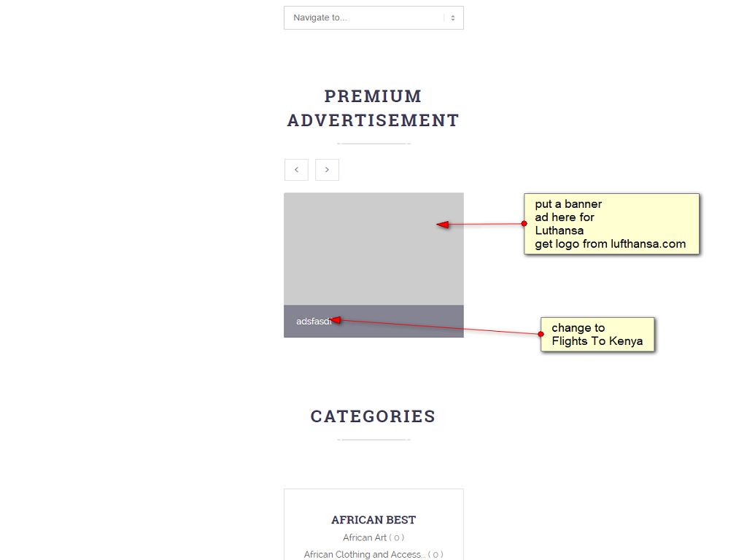Click the red arrowhead beside the adsfasdf caption
Screen dimensions: 747x560
(336, 319)
